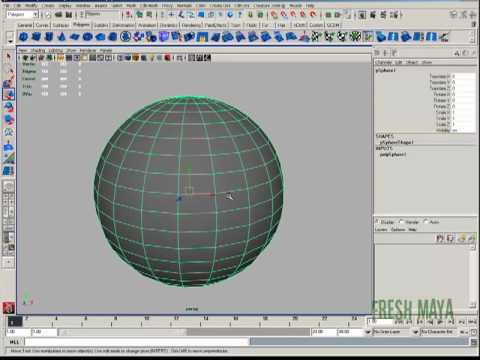Toggle Snap to Grids magnet

(x=273, y=15)
